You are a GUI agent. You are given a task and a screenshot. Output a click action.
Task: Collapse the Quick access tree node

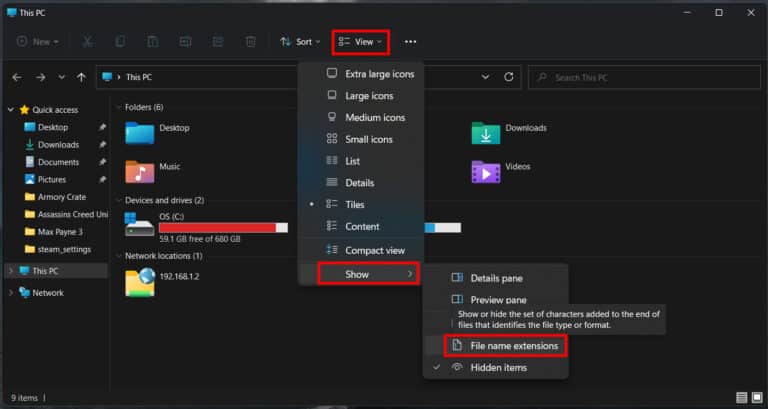click(10, 110)
